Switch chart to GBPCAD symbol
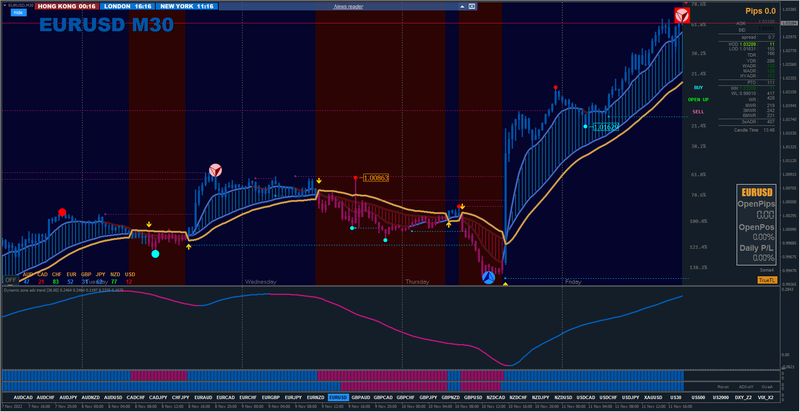This screenshot has width=800, height=412. 383,397
